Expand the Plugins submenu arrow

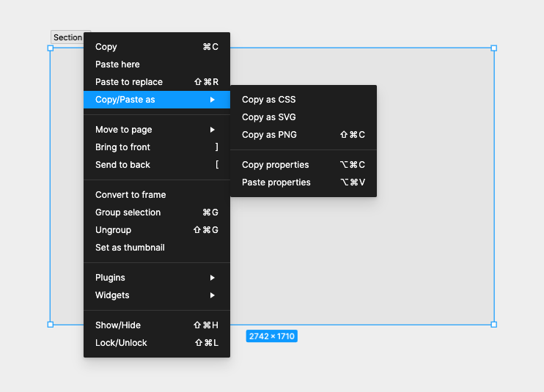(x=213, y=278)
